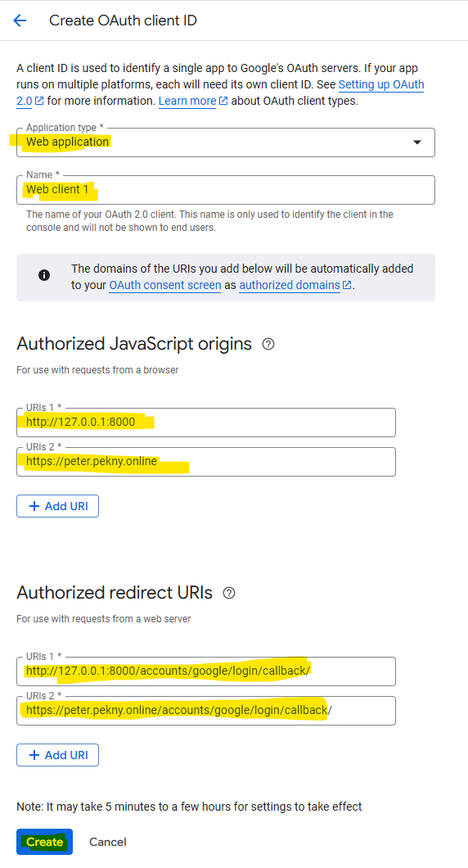
Task: Go back using the blue arrow icon
Action: pos(20,20)
